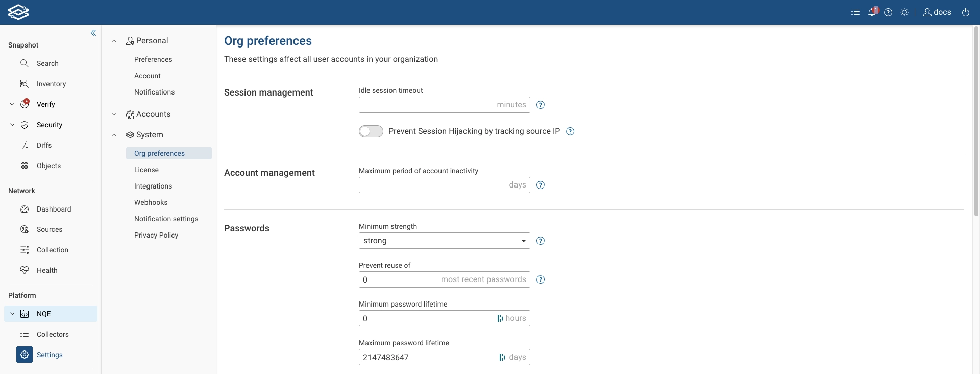This screenshot has width=980, height=374.
Task: Select Org preferences in System menu
Action: point(169,153)
